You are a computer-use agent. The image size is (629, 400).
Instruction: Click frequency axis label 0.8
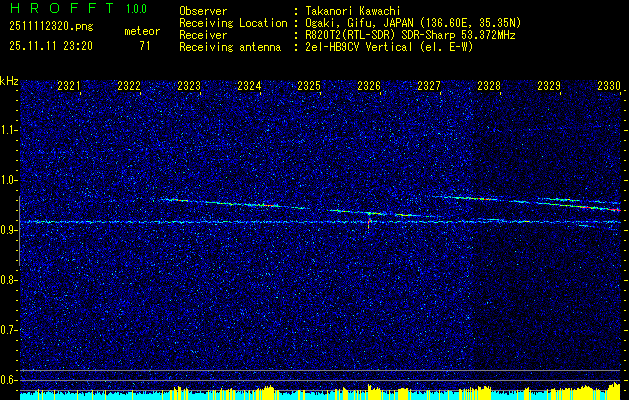[8, 280]
